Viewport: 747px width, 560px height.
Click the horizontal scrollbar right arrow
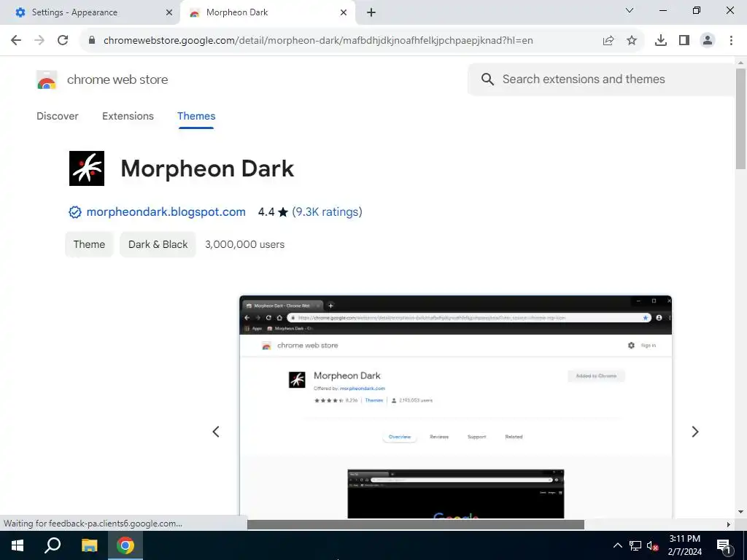coord(729,524)
